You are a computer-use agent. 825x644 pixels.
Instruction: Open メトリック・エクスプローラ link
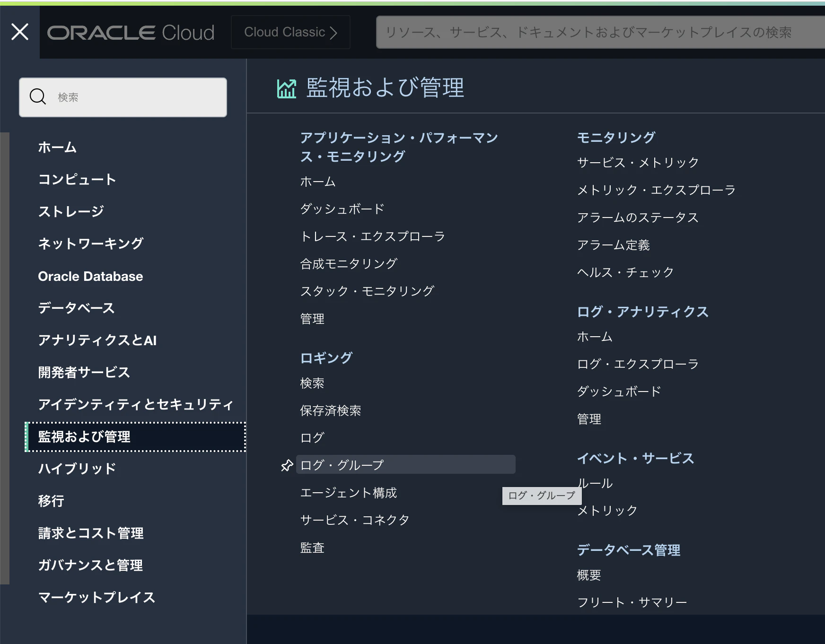click(x=656, y=190)
